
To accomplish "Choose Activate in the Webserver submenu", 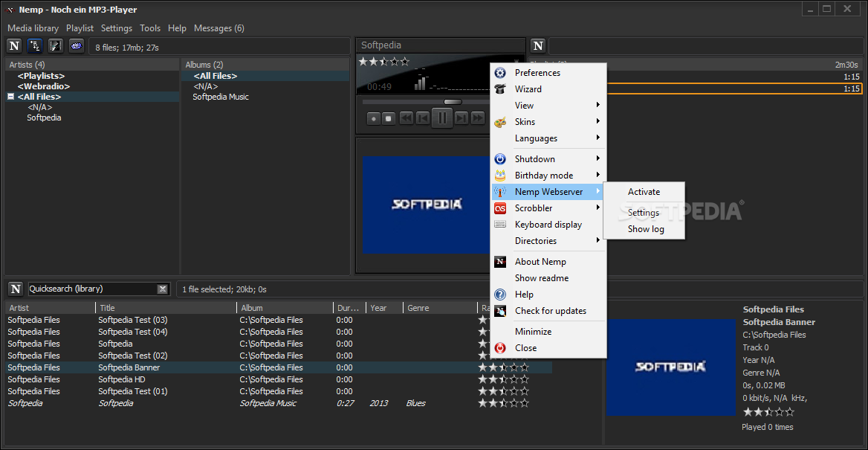I will tap(644, 192).
